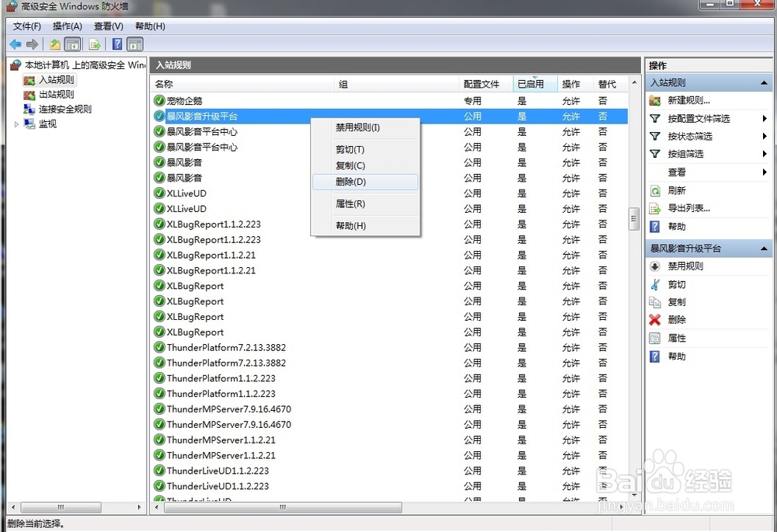777x532 pixels.
Task: Click the help icon under 暴风影音升级平台 section
Action: [654, 356]
